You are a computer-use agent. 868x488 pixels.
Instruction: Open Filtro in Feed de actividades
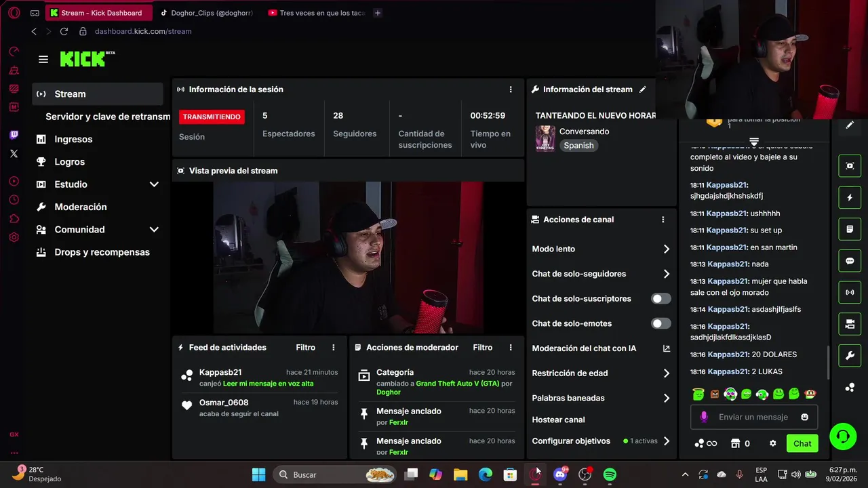pos(306,348)
